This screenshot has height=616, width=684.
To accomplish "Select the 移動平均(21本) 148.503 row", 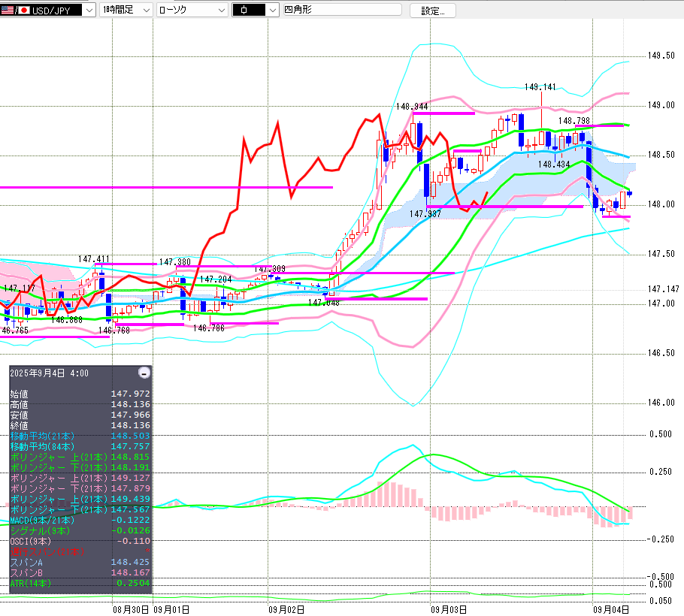I will pos(80,436).
